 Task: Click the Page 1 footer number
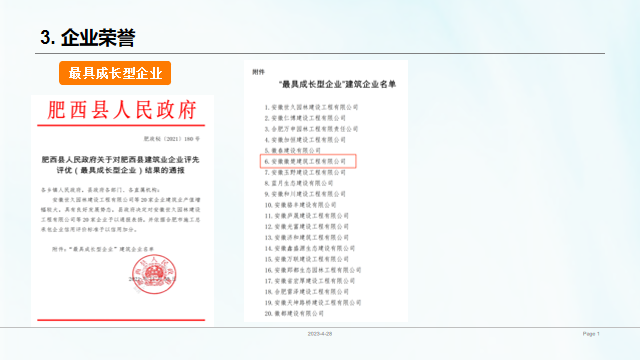[x=591, y=334]
